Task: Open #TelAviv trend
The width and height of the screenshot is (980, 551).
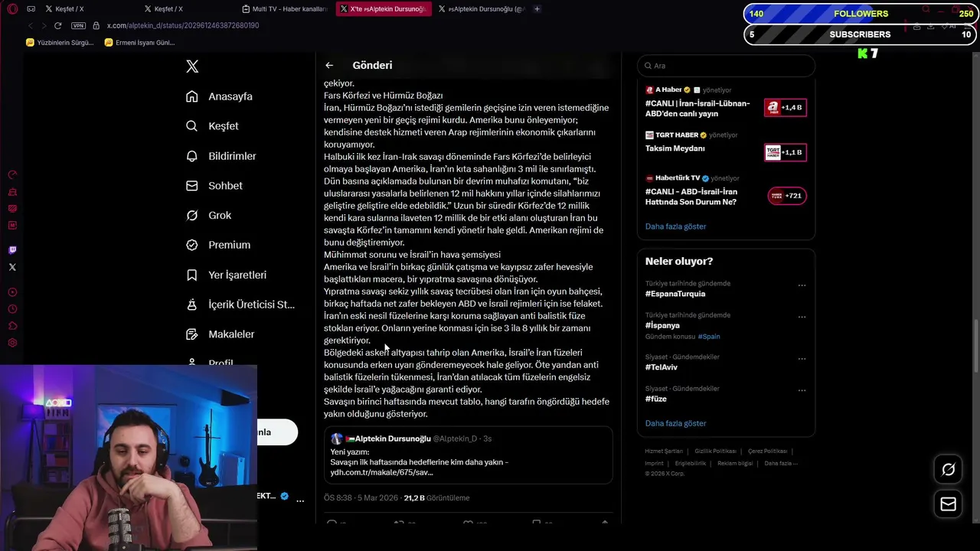Action: point(661,367)
